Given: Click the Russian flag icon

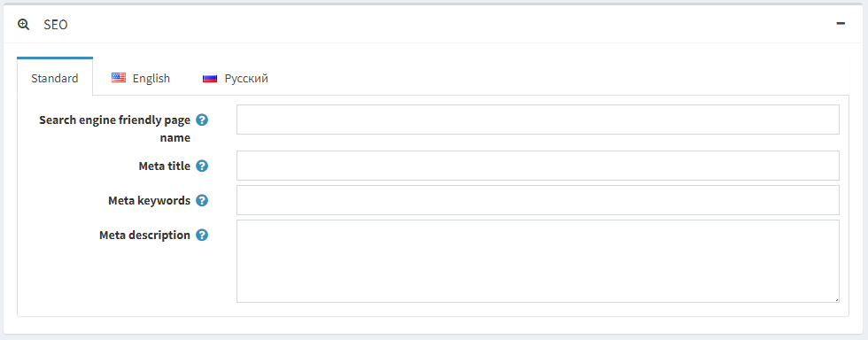Looking at the screenshot, I should (x=210, y=78).
